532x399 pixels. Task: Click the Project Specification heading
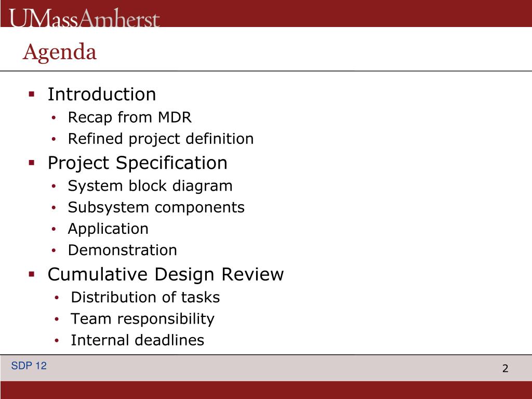pos(137,163)
